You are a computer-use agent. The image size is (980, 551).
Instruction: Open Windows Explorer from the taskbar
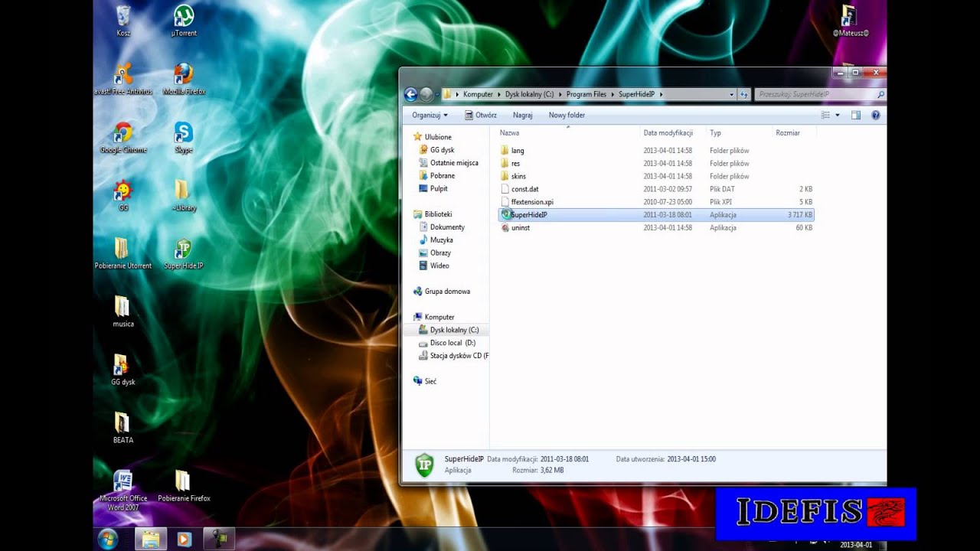[151, 539]
